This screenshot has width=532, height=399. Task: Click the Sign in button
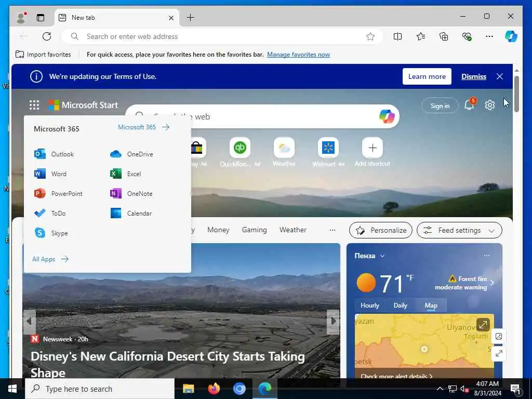tap(440, 106)
